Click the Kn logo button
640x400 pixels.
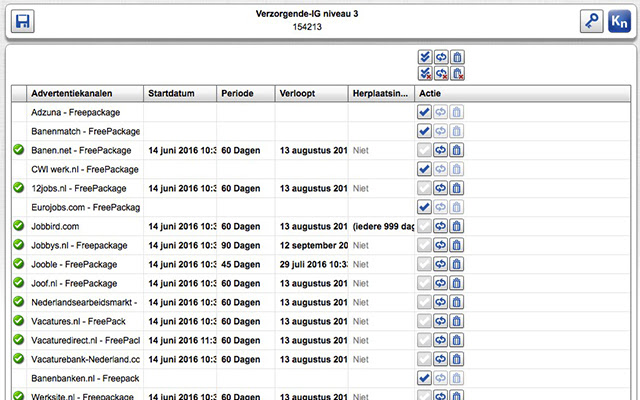[619, 21]
